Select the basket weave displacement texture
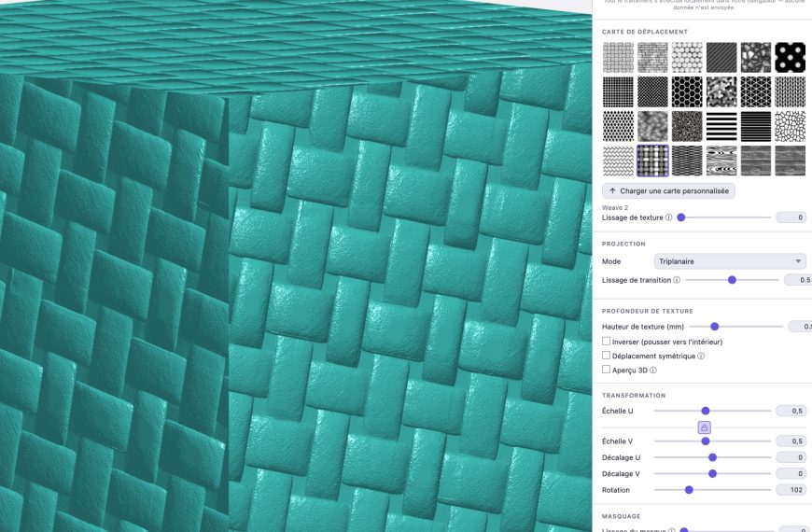Viewport: 812px width, 532px height. tap(618, 57)
